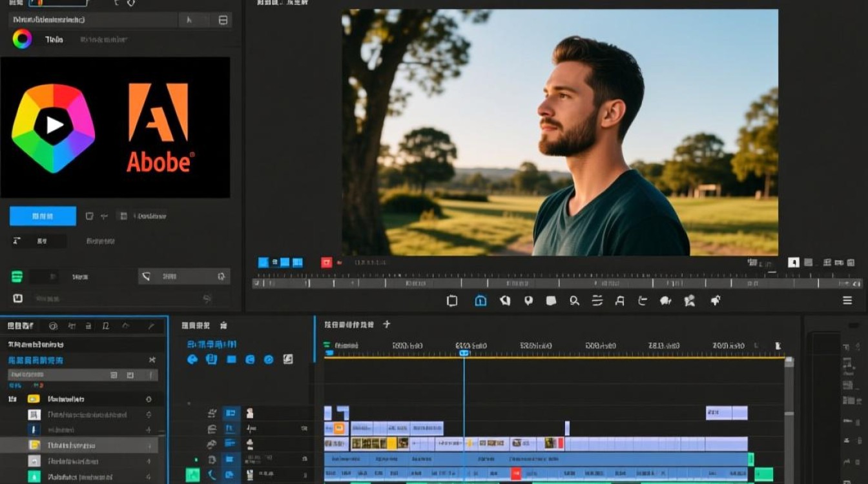This screenshot has width=868, height=484.
Task: Click the blue palette icon in middle panel
Action: [x=192, y=359]
